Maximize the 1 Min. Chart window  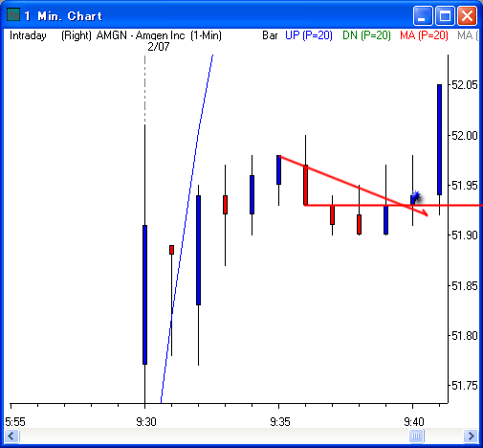tap(445, 15)
